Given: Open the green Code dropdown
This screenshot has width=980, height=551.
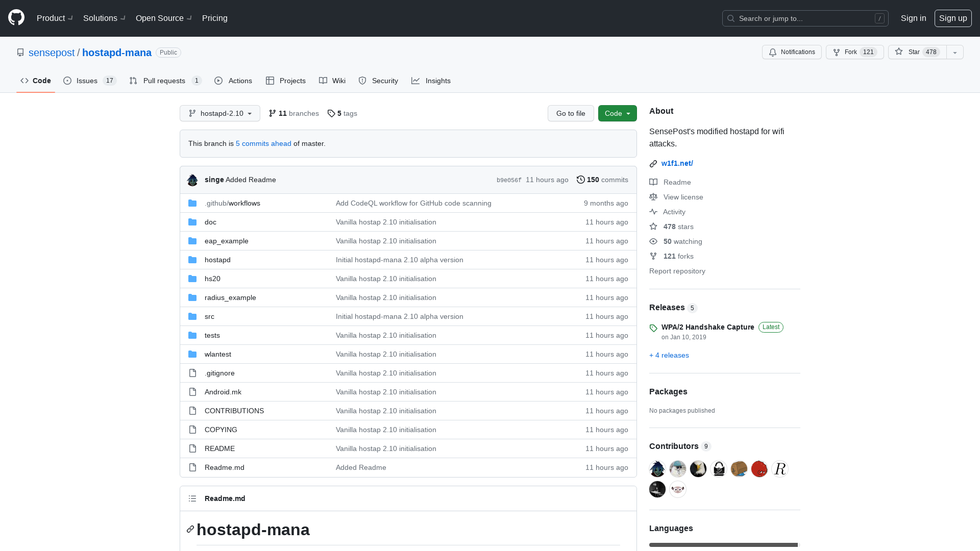Looking at the screenshot, I should click(x=618, y=113).
